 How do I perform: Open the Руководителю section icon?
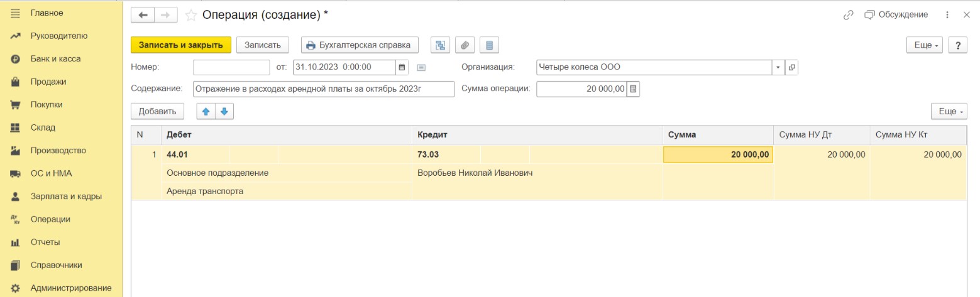pyautogui.click(x=16, y=36)
